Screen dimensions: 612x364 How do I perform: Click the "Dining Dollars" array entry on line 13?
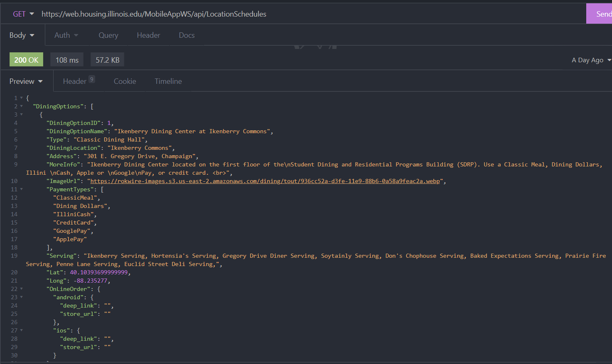[80, 206]
